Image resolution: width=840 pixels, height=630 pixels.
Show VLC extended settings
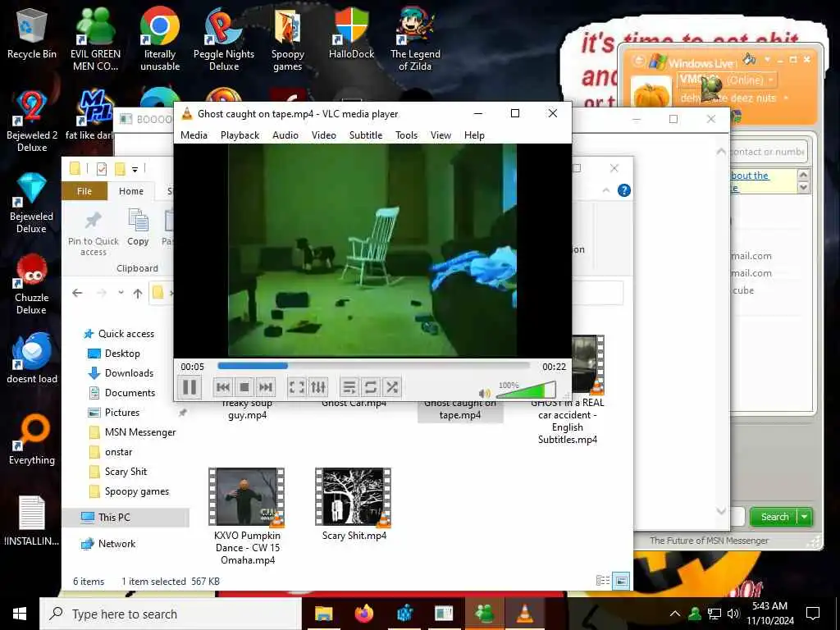coord(318,387)
